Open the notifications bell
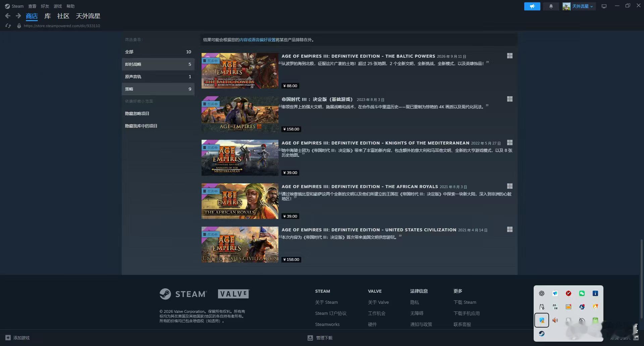This screenshot has width=644, height=346. click(551, 6)
